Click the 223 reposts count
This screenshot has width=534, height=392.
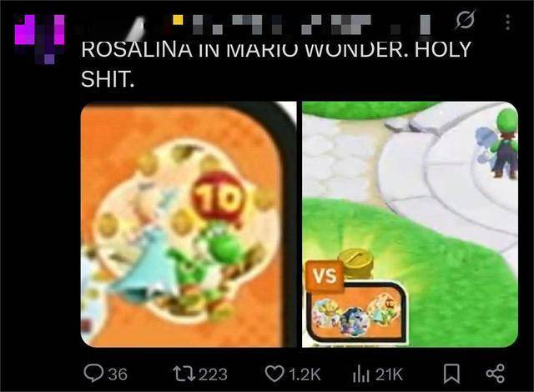pyautogui.click(x=214, y=374)
